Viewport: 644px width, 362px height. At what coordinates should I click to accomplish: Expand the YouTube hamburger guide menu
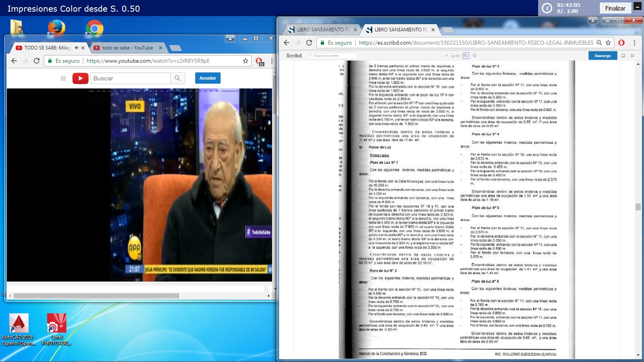click(63, 78)
